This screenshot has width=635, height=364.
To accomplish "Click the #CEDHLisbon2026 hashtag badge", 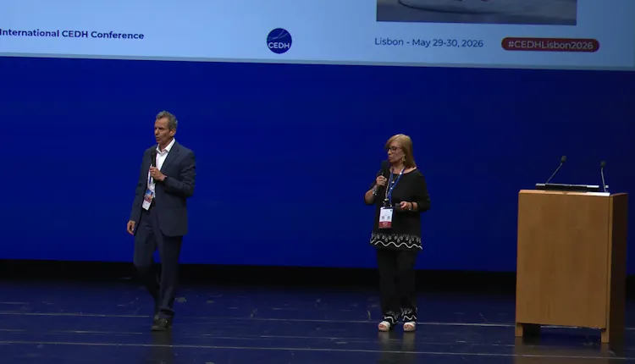I will (550, 45).
